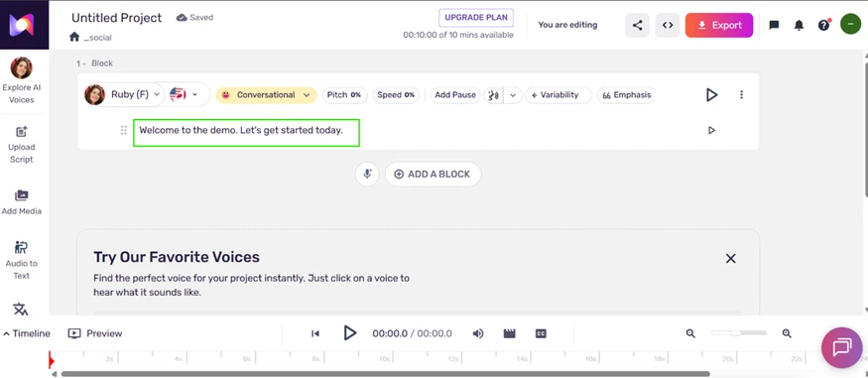Screen dimensions: 868x378
Task: Toggle closed captions CC button
Action: coord(541,333)
